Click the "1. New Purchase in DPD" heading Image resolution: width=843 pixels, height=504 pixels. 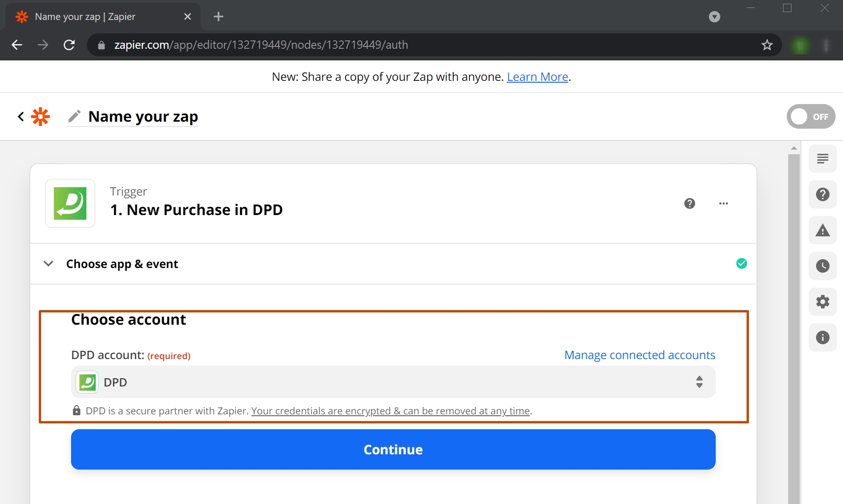[196, 210]
